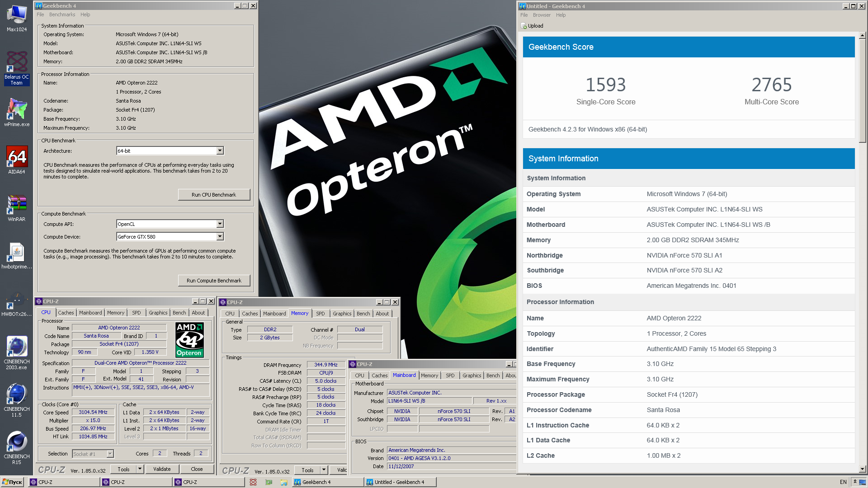Launch wPrime.exe from the desktop
Viewport: 868px width, 488px height.
click(17, 113)
